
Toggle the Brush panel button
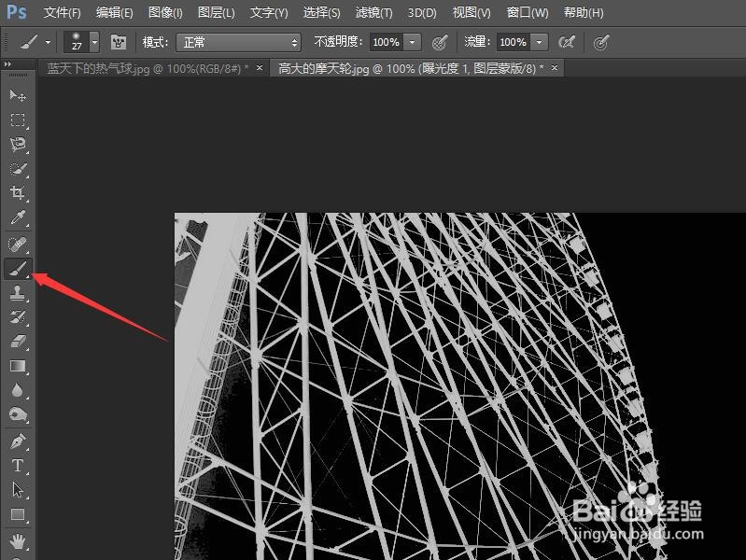[x=118, y=42]
